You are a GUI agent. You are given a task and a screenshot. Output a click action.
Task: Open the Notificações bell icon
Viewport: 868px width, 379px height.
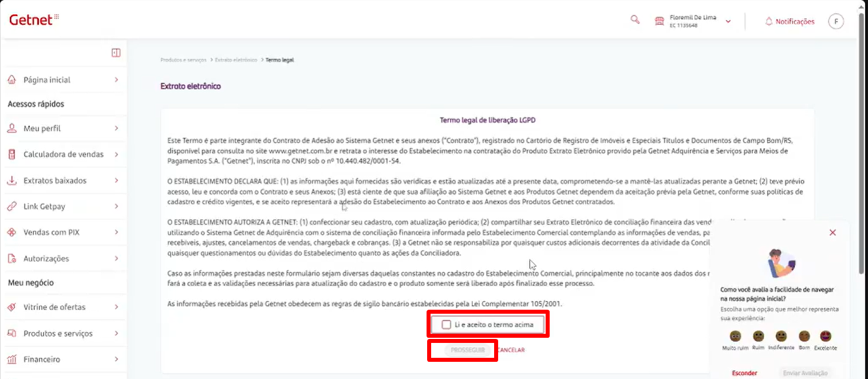[769, 21]
